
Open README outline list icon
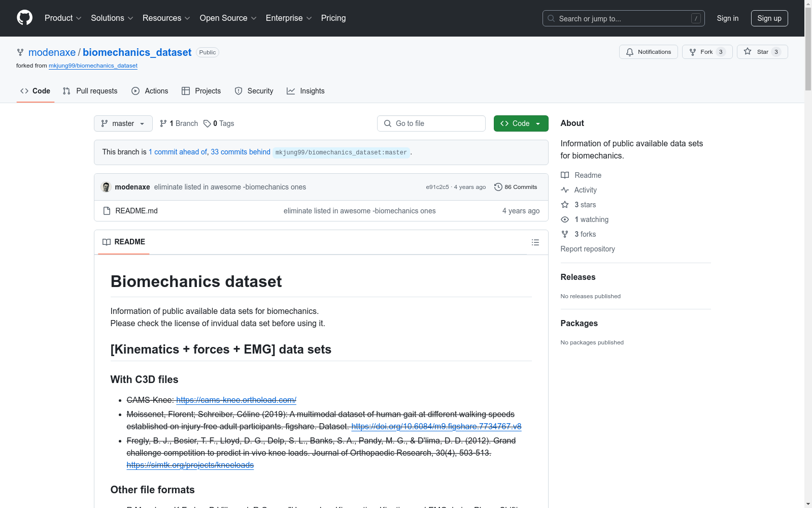[x=535, y=242]
